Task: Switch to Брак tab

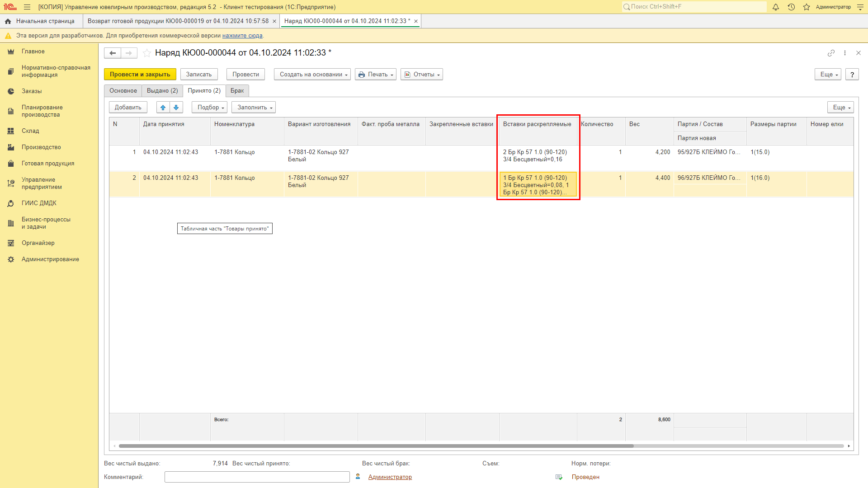Action: (x=237, y=91)
